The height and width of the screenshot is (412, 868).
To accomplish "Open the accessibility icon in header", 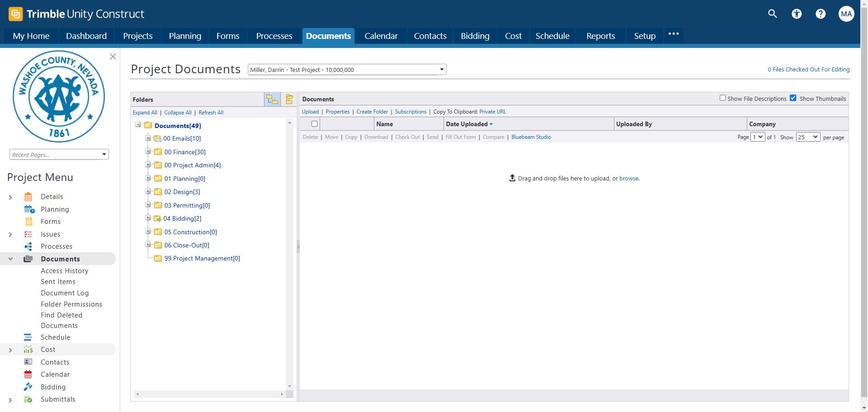I will click(797, 14).
